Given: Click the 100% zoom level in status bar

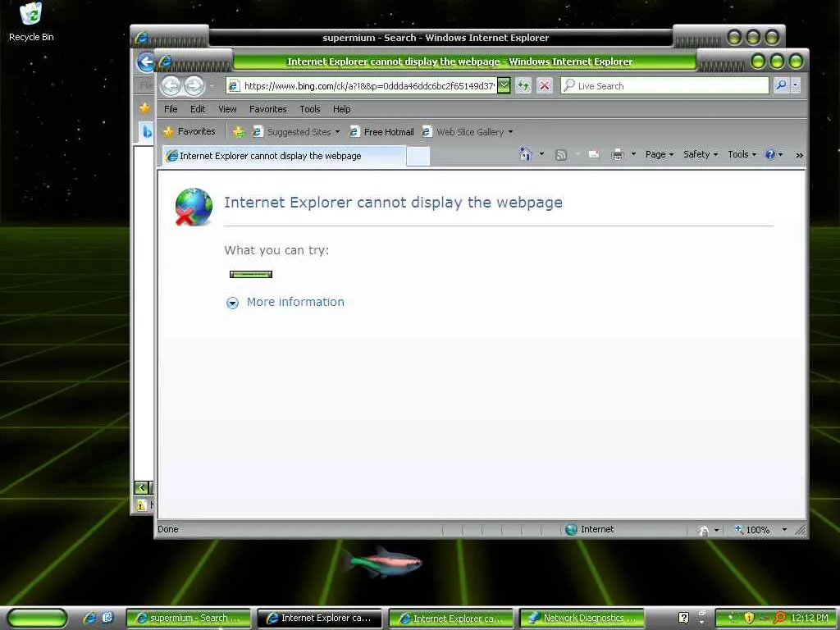Looking at the screenshot, I should coord(757,530).
